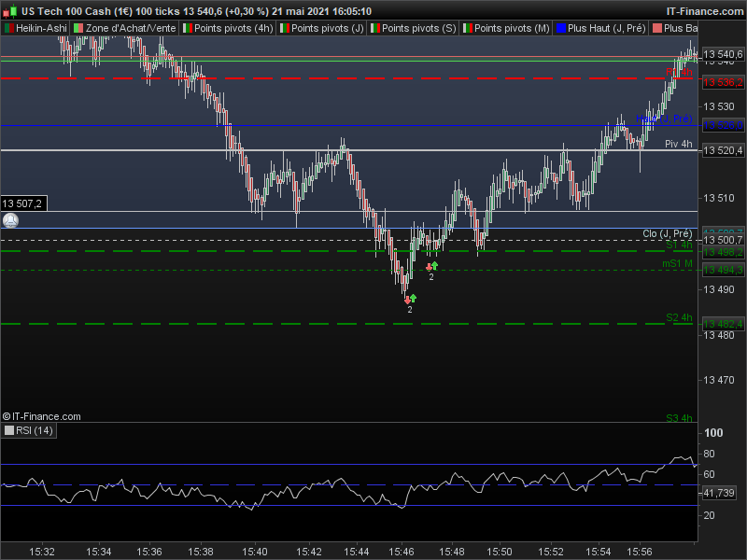Viewport: 747px width, 560px height.
Task: Click the R1 4h resistance line label
Action: point(679,73)
